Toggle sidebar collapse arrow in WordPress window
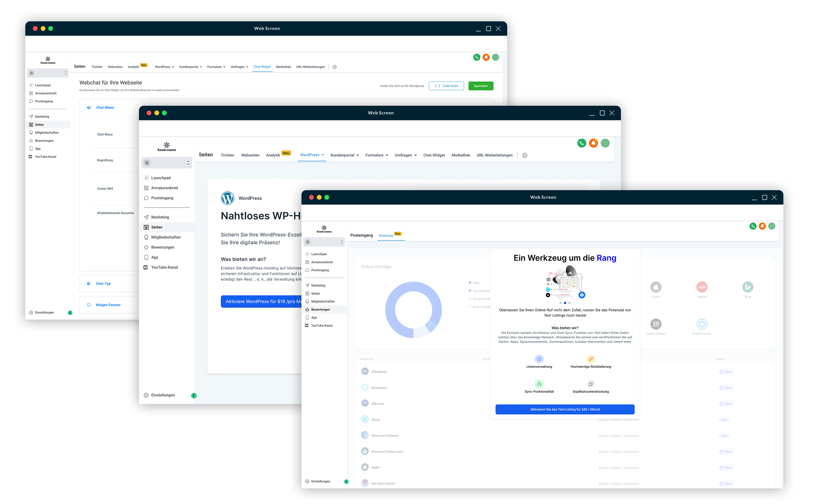Screen dimensions: 818x504 coord(194,396)
